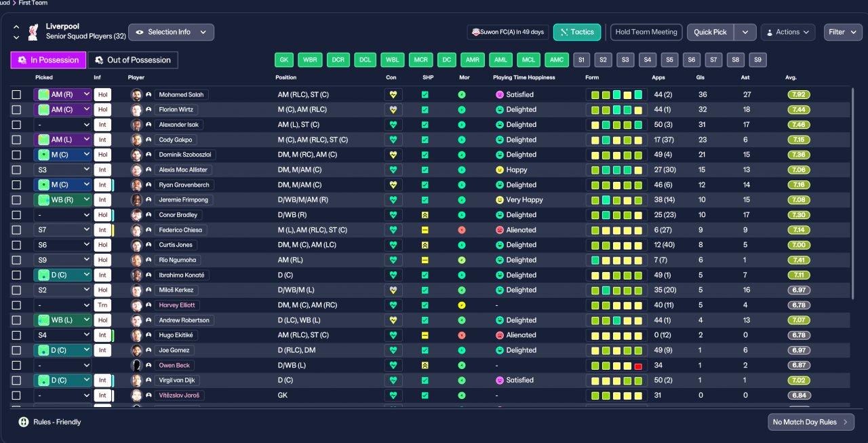Viewport: 868px width, 443px height.
Task: Select the AMC position slot
Action: 557,60
